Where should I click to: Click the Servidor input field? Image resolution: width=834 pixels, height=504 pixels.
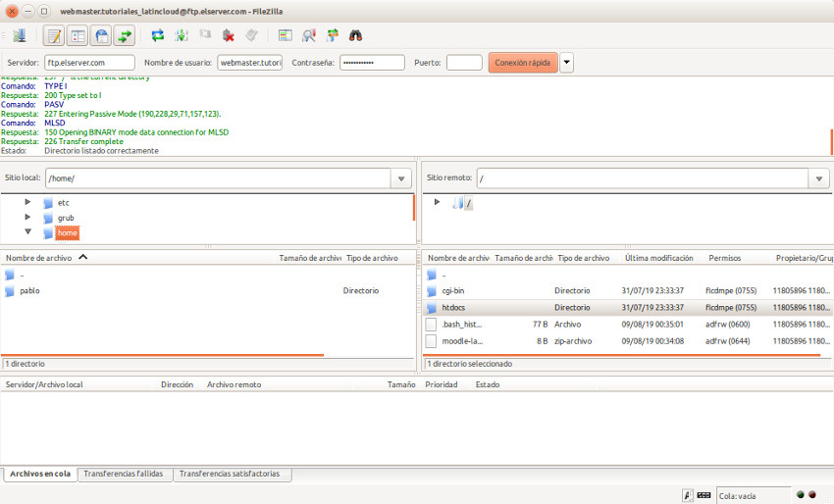(89, 63)
